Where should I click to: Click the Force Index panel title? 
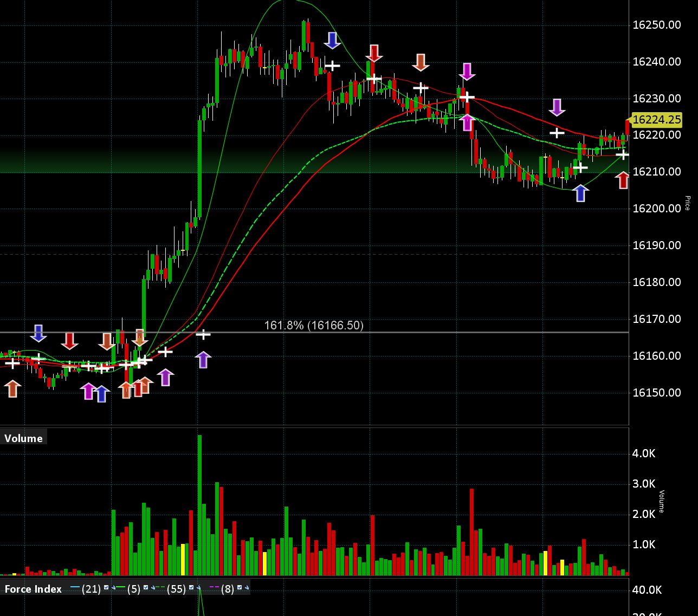33,589
